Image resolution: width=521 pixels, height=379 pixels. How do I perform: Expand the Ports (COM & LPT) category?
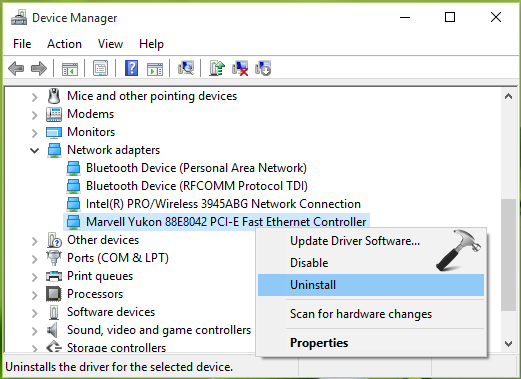35,259
